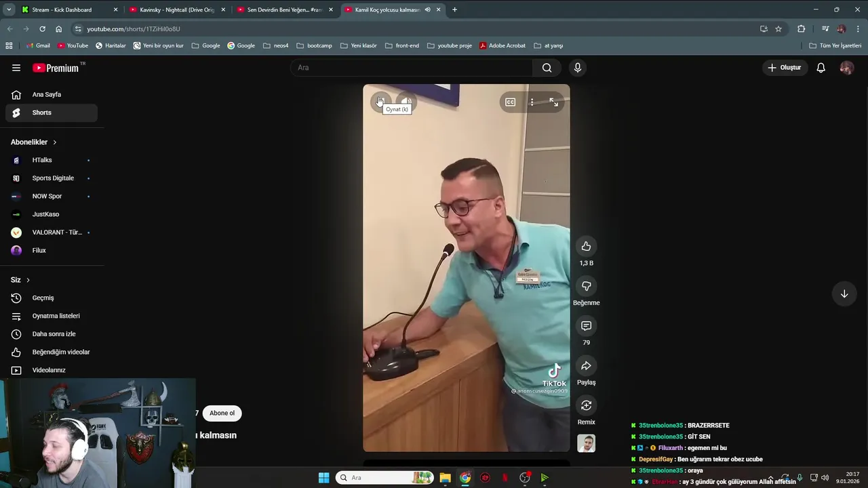Image resolution: width=868 pixels, height=488 pixels.
Task: Open the Chrome extensions puzzle icon
Action: (801, 28)
